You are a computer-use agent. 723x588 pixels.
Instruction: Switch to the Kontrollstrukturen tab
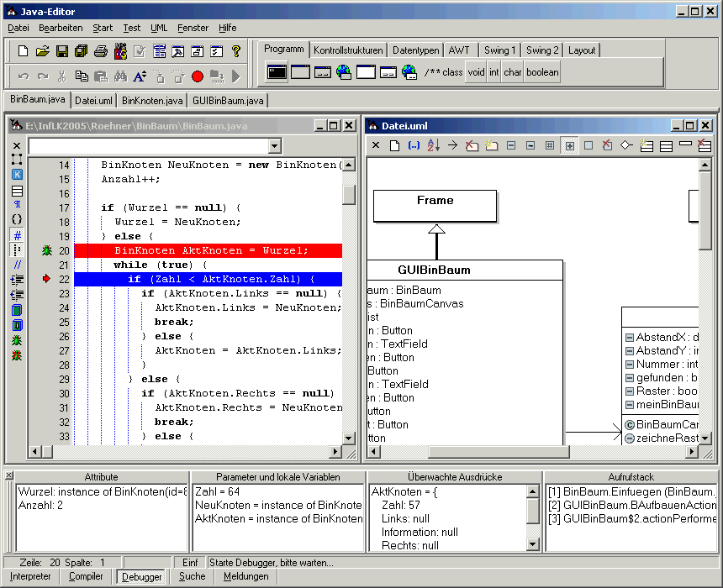click(348, 50)
